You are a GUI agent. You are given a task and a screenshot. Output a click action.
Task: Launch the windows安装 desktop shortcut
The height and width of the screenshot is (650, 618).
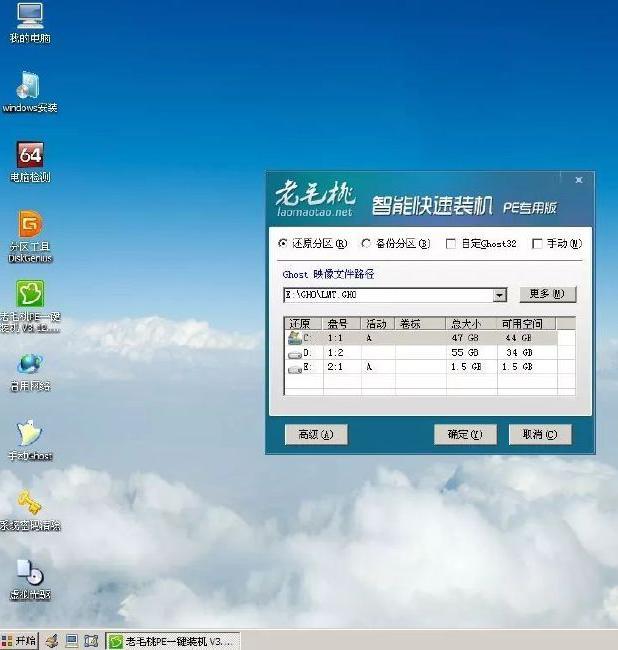(29, 92)
